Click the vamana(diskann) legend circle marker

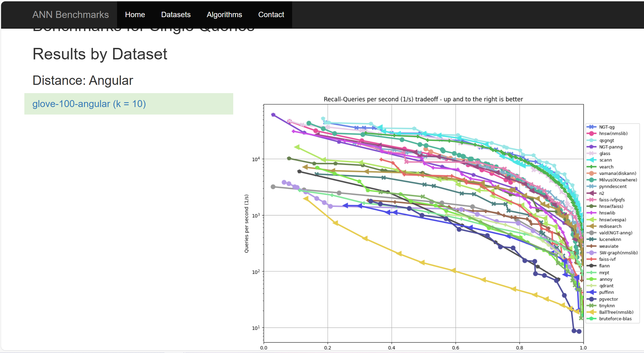[x=592, y=173]
